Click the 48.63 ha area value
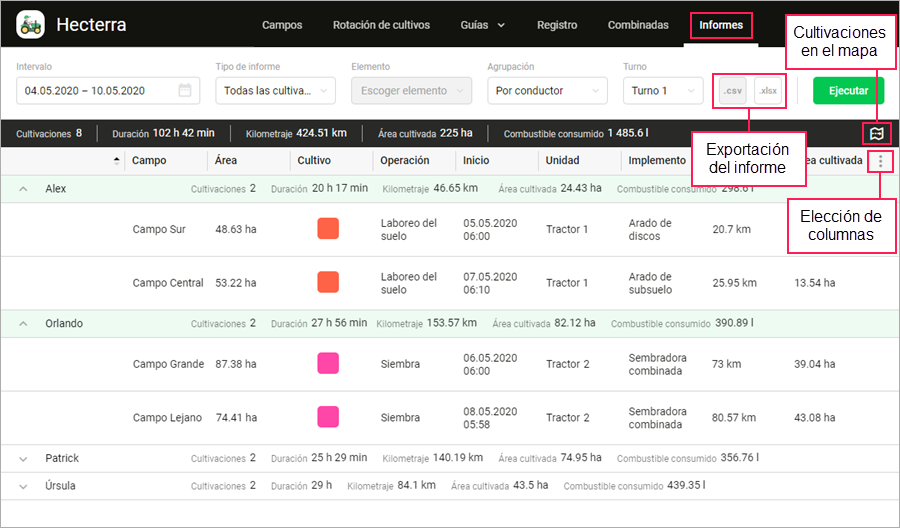 [x=236, y=229]
